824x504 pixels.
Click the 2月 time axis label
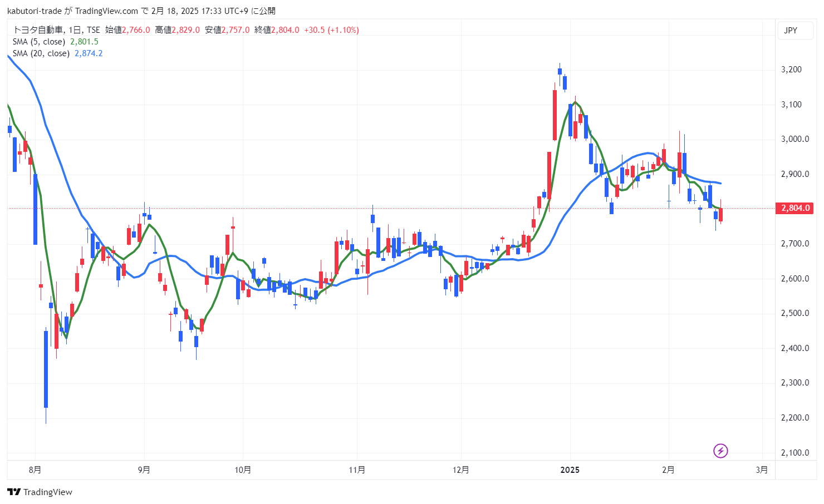(x=668, y=470)
